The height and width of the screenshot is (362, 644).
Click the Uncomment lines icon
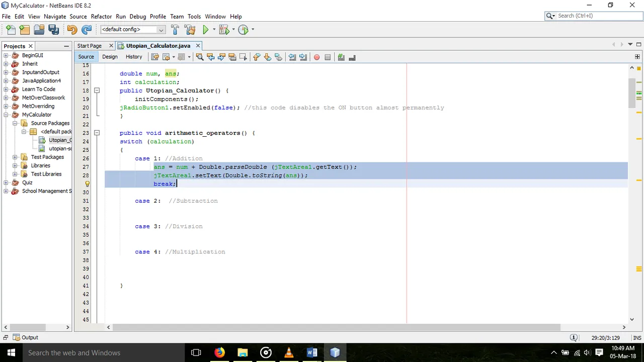pyautogui.click(x=352, y=57)
